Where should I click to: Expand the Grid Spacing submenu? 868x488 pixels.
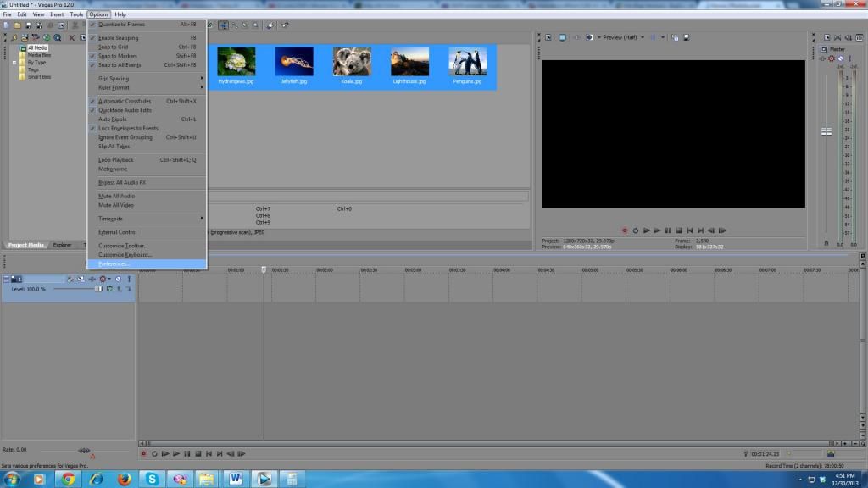[147, 79]
